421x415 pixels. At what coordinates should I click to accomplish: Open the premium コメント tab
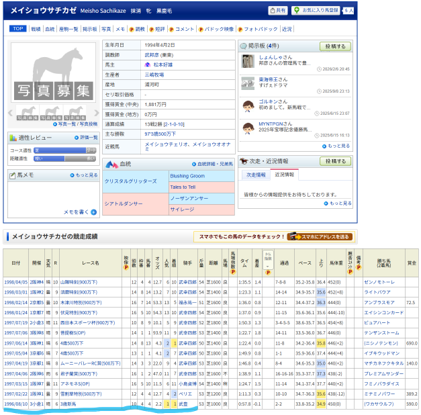[182, 29]
